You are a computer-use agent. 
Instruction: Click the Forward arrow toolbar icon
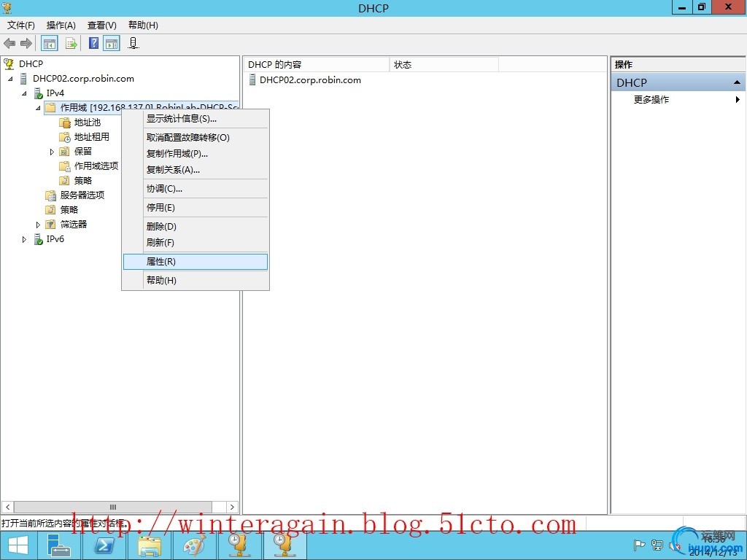[26, 44]
